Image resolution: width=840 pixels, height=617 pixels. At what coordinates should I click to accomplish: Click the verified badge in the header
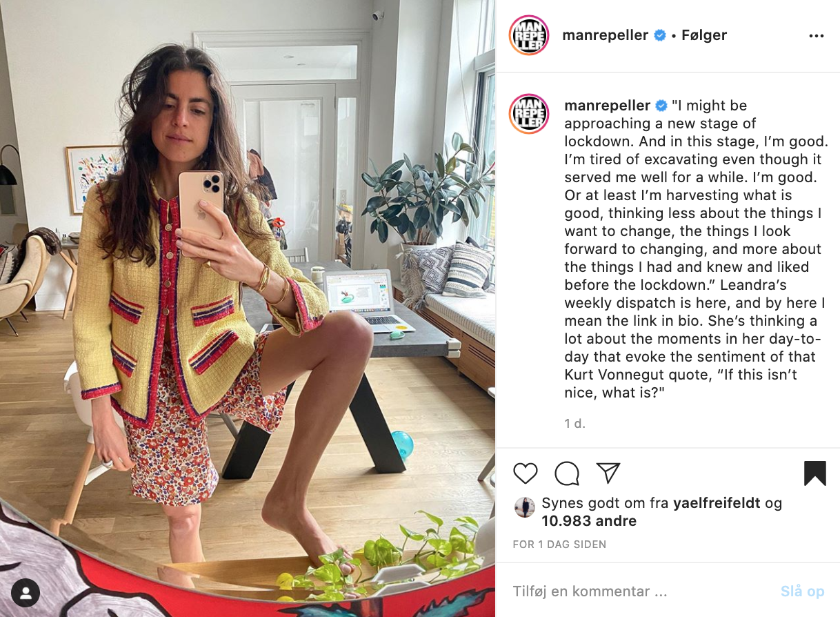coord(660,35)
